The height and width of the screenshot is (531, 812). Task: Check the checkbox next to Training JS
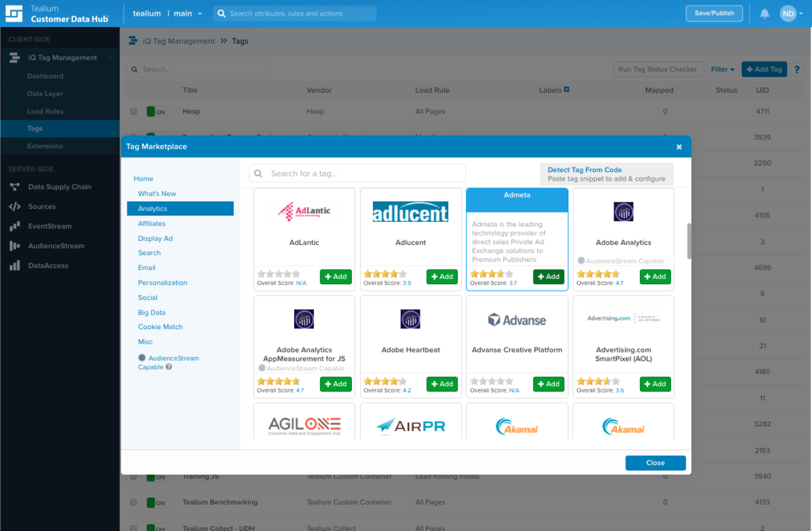click(133, 476)
